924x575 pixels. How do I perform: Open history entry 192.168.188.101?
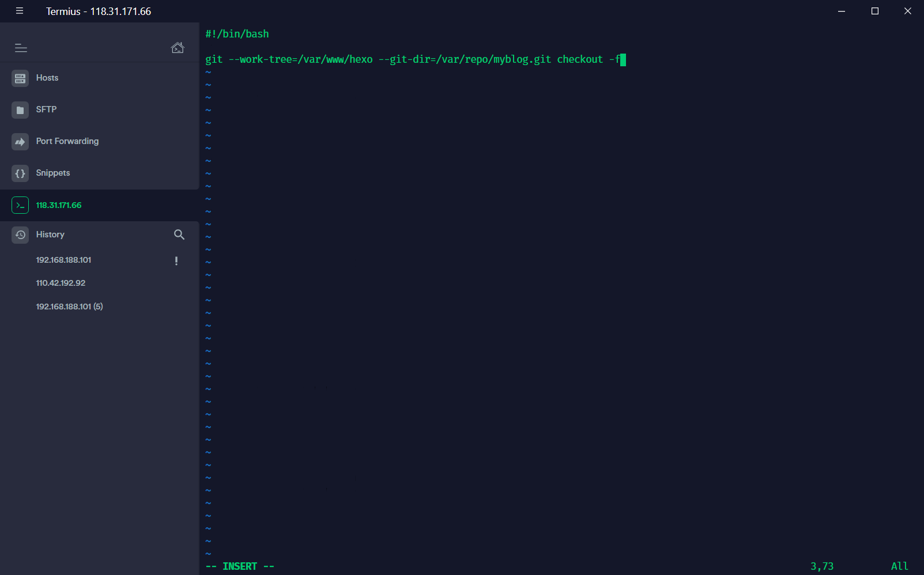[x=63, y=260]
